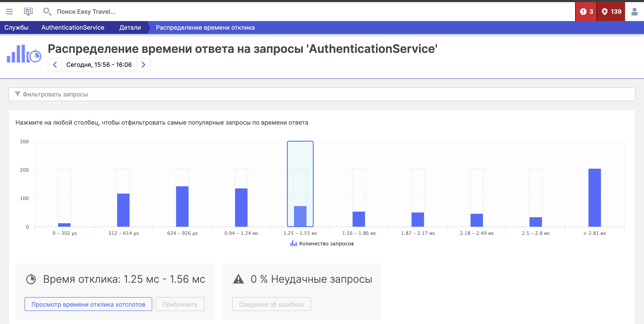644x324 pixels.
Task: Go to next time frame arrow
Action: 143,65
